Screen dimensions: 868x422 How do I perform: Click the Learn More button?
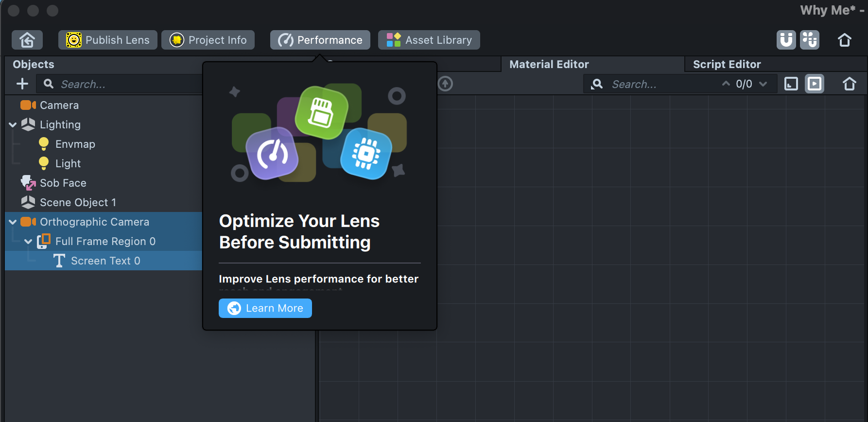click(x=265, y=308)
